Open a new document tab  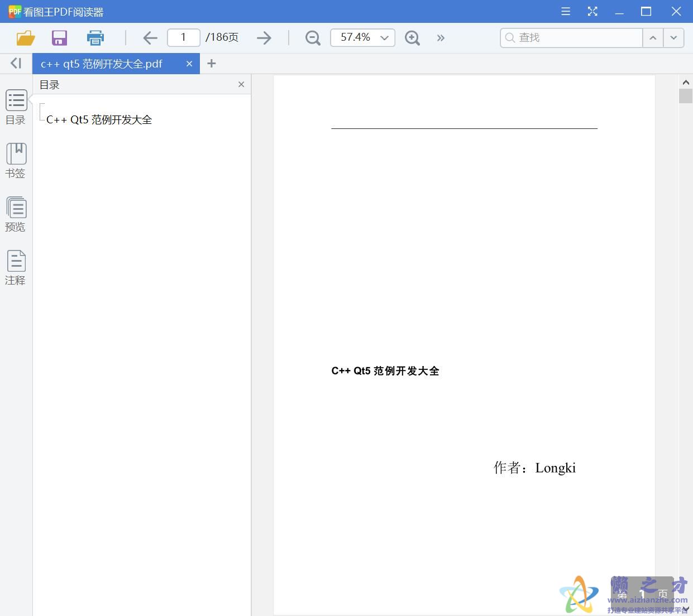tap(212, 63)
